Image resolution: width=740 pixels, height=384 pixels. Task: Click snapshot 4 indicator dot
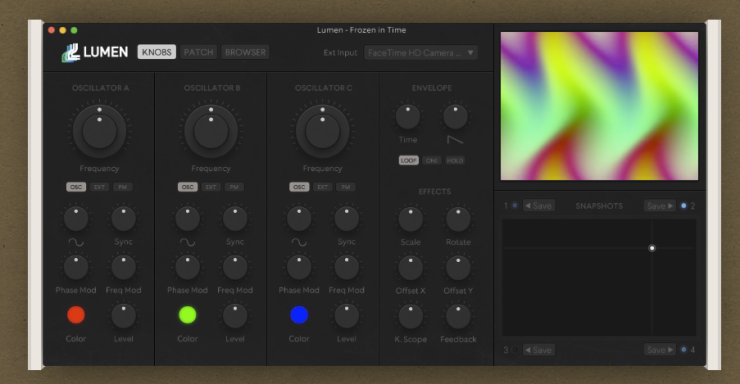click(x=683, y=350)
